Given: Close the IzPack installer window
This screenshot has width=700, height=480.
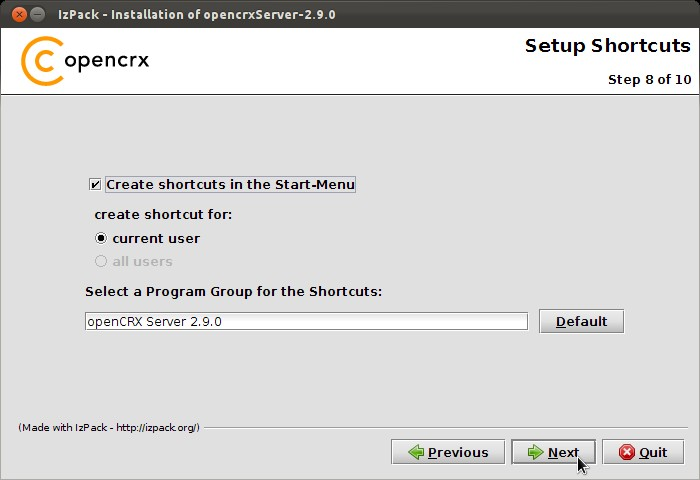Looking at the screenshot, I should 19,14.
